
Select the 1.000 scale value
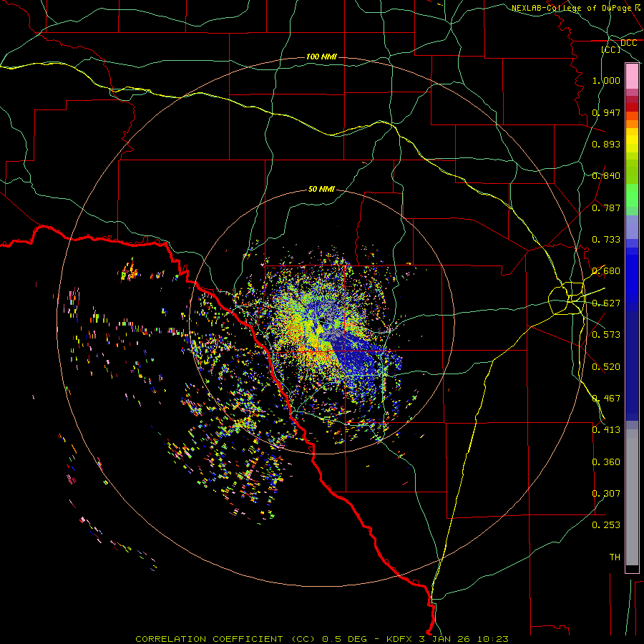tap(606, 80)
